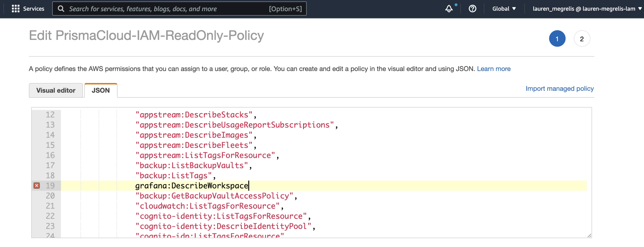This screenshot has width=644, height=247.
Task: Go to step 1 circle indicator
Action: 557,39
